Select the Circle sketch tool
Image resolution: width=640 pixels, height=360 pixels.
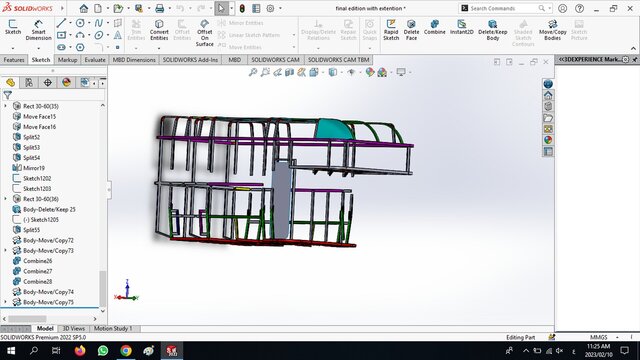(x=80, y=23)
